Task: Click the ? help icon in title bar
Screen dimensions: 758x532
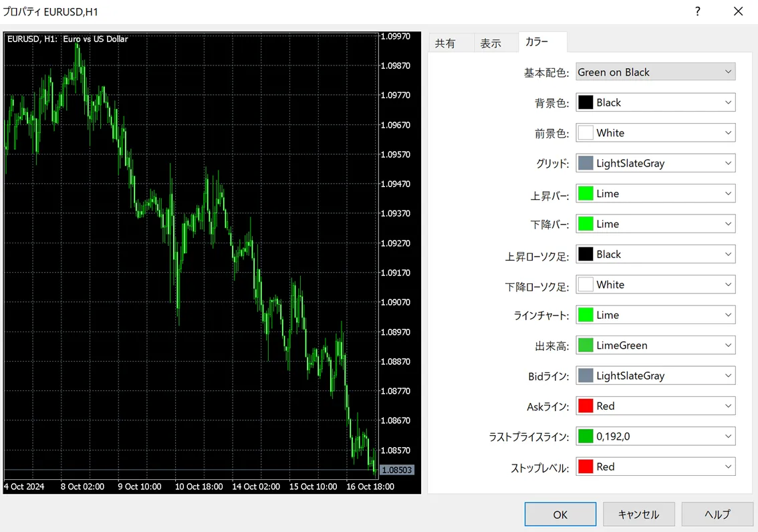Action: click(697, 11)
